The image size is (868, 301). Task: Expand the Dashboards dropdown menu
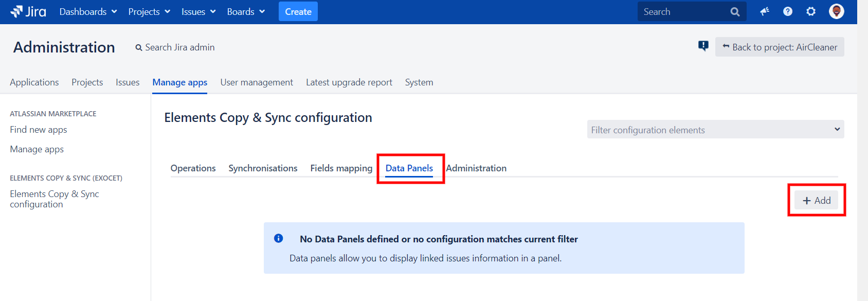pos(88,12)
